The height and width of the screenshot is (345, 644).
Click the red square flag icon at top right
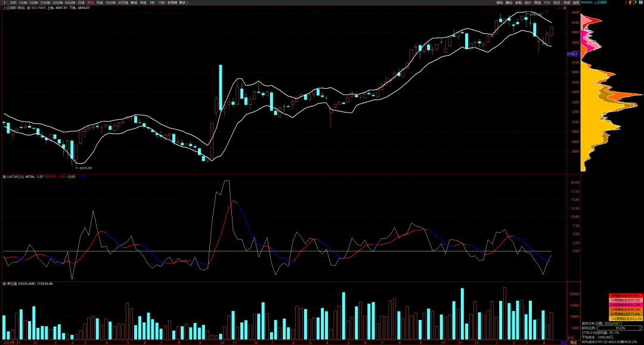coord(631,2)
